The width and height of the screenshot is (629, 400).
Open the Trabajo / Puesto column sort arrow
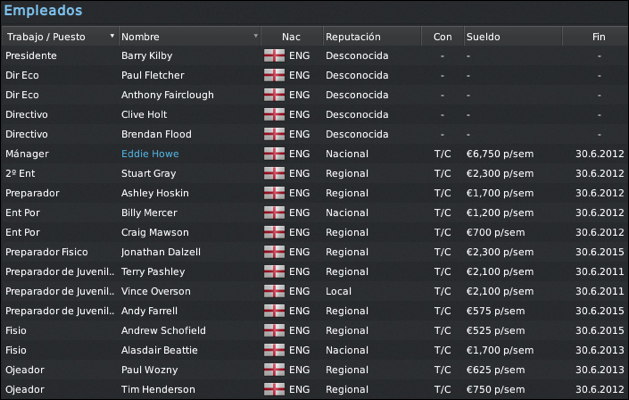pos(112,36)
